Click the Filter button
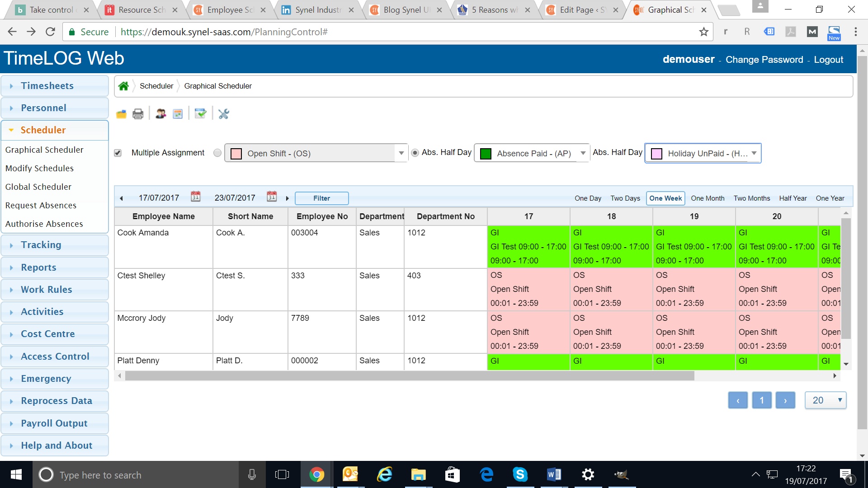 coord(321,198)
